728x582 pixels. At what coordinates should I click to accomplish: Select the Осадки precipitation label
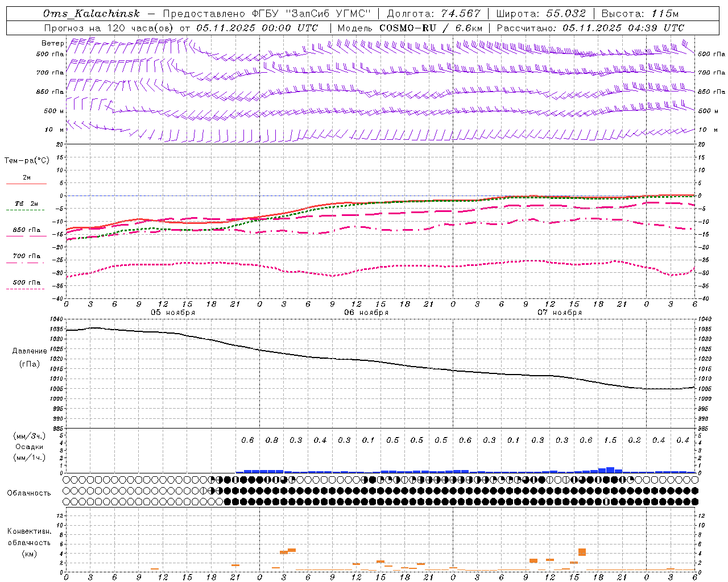point(30,447)
